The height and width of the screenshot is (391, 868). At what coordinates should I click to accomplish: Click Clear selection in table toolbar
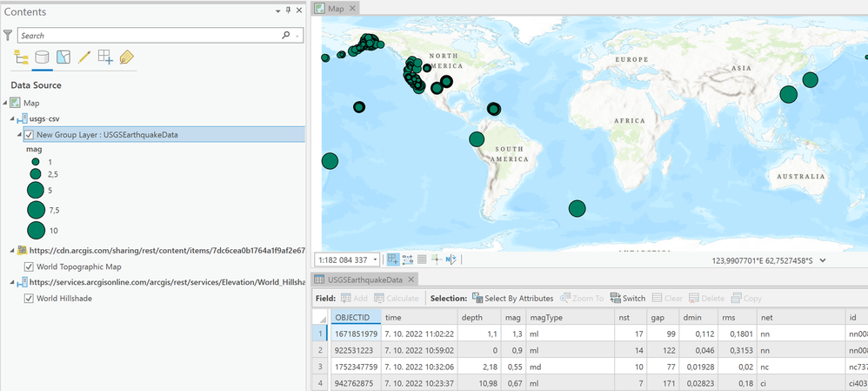[667, 299]
